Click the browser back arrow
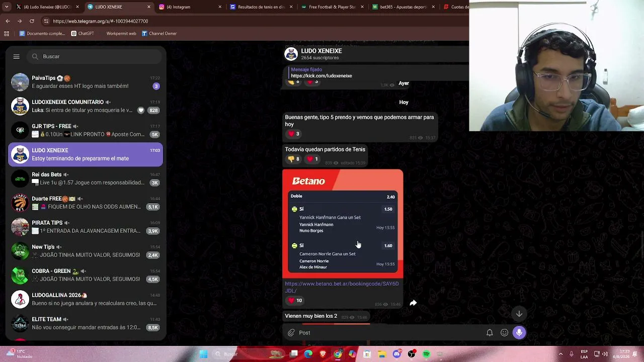Screen dimensions: 644x362 coord(8,21)
